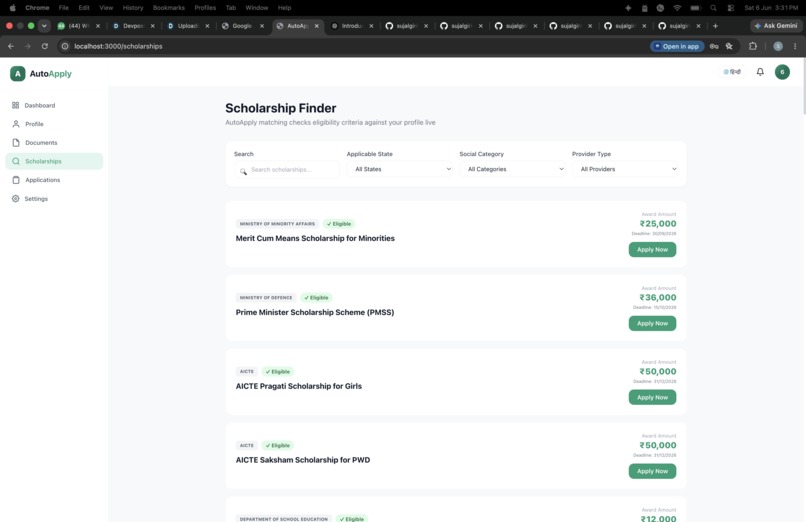
Task: Open the Apple menu
Action: pos(12,8)
